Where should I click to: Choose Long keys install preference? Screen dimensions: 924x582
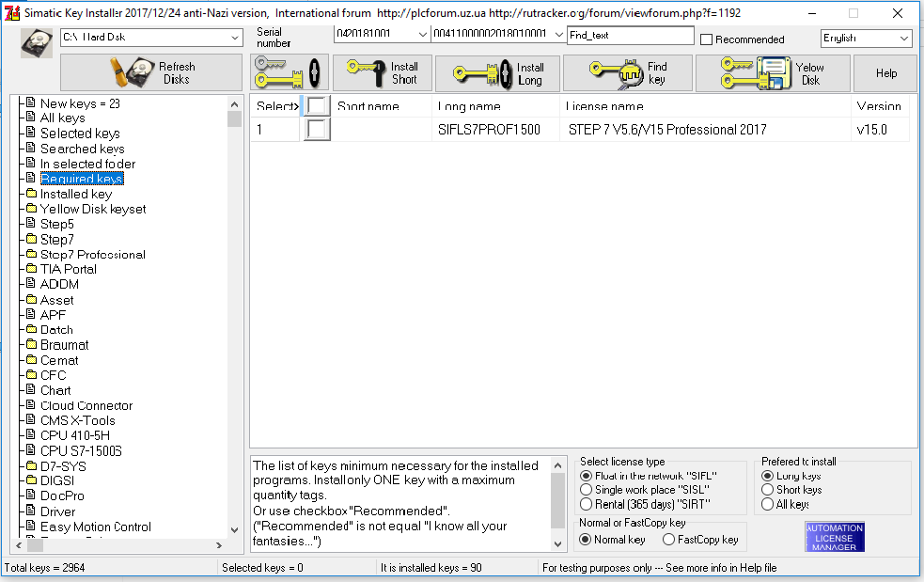pyautogui.click(x=767, y=475)
